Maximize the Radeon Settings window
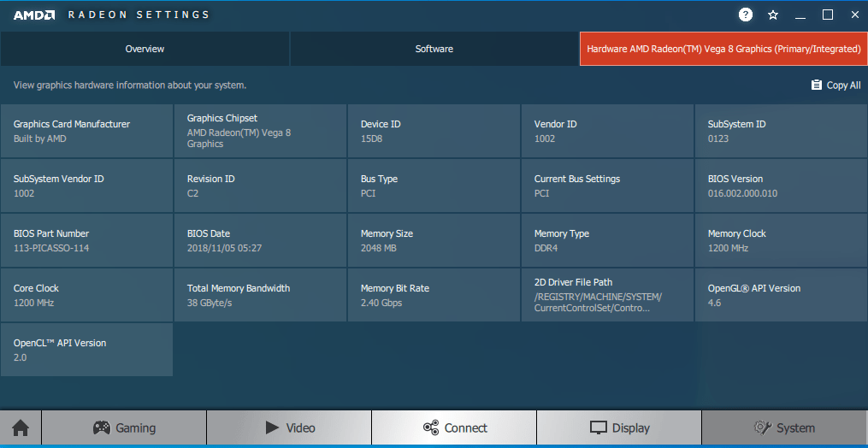The height and width of the screenshot is (448, 868). pyautogui.click(x=828, y=15)
